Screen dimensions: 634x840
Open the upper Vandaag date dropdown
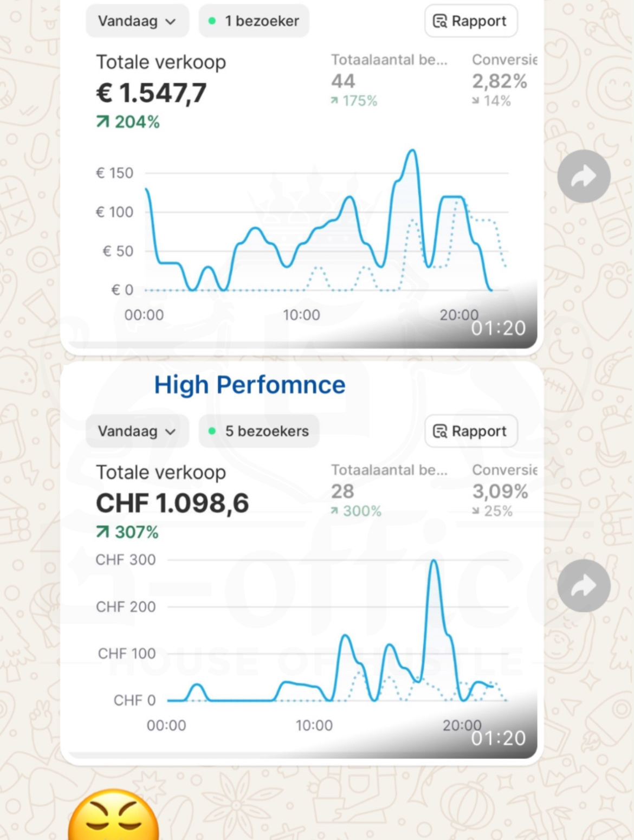pyautogui.click(x=137, y=21)
